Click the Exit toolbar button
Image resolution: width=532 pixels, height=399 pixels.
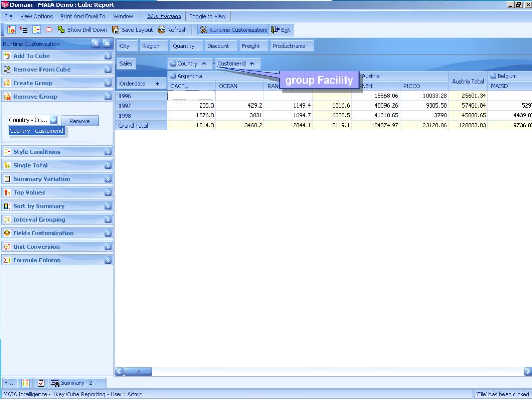281,30
